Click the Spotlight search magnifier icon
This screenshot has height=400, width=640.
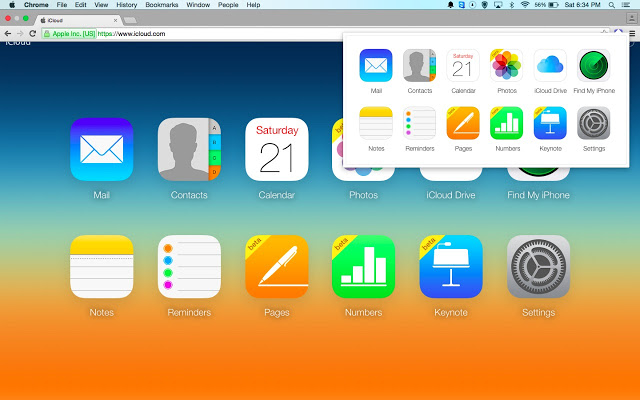(611, 5)
